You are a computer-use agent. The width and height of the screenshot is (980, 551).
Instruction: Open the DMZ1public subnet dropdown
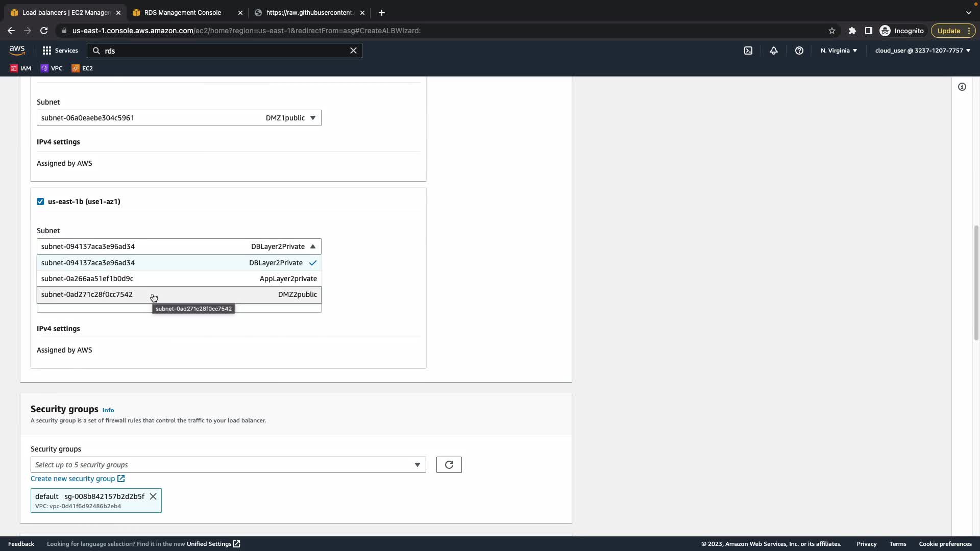tap(179, 118)
